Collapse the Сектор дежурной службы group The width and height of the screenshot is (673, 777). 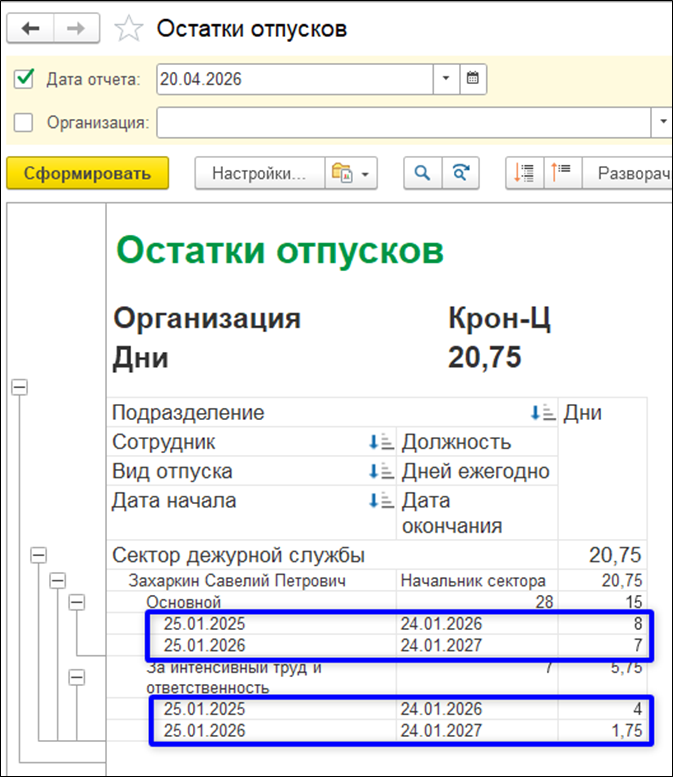pyautogui.click(x=39, y=555)
